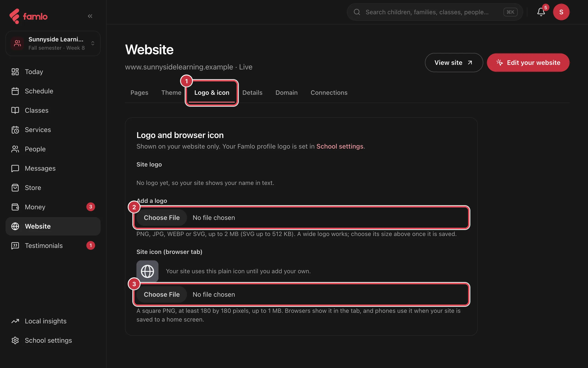
Task: Switch to the Pages tab
Action: (139, 93)
